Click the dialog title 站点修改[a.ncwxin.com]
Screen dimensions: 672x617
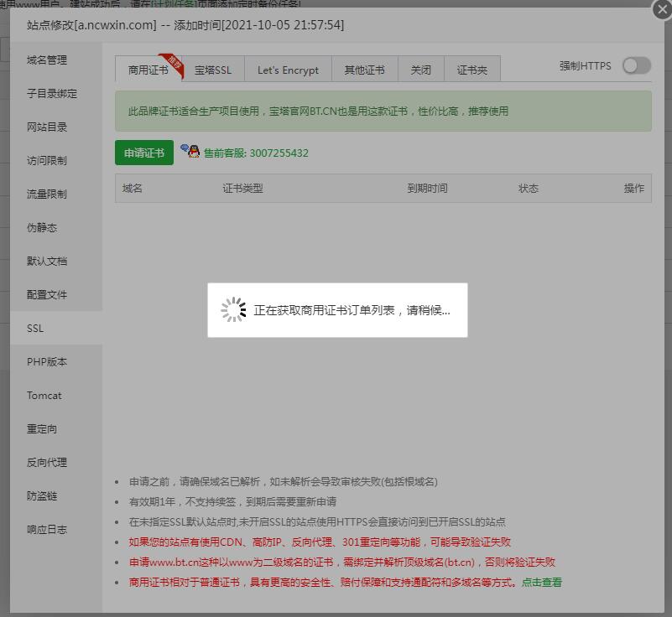tap(91, 25)
